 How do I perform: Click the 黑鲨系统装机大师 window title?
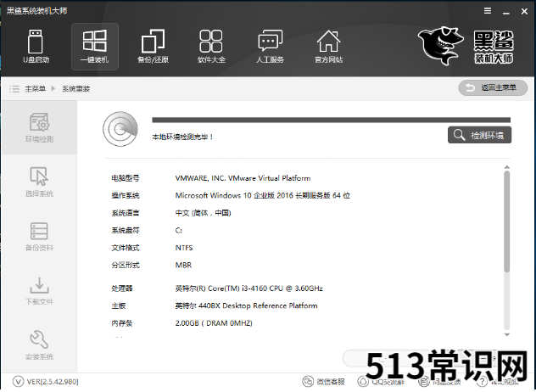click(37, 10)
